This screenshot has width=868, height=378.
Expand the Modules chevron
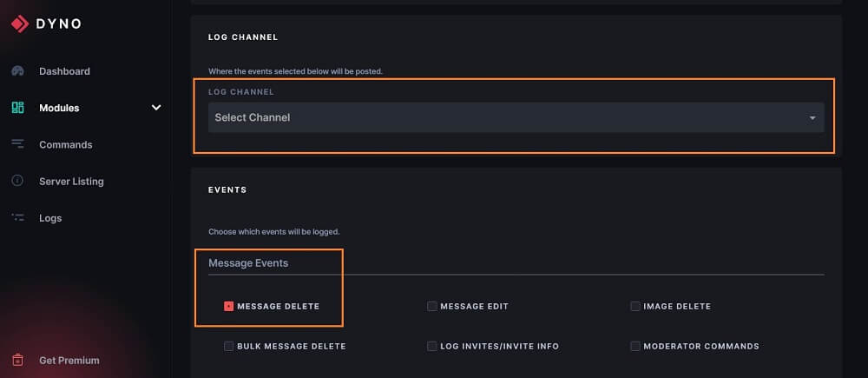[x=156, y=108]
